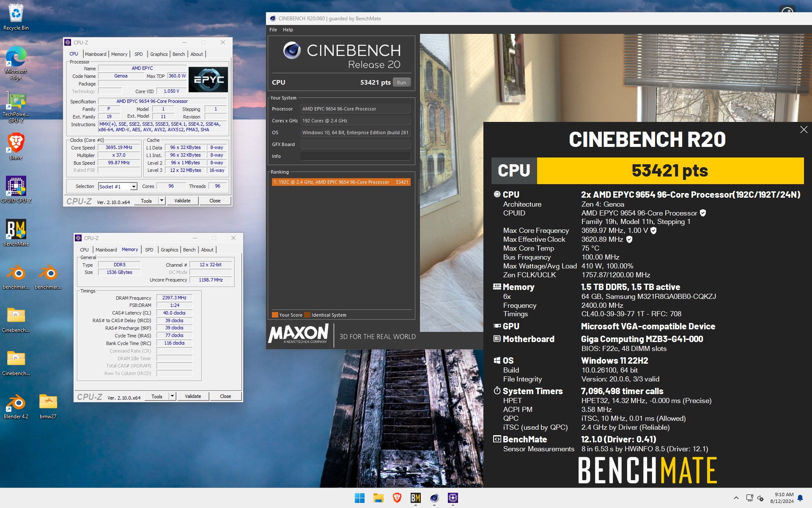Open Brave from the taskbar
This screenshot has height=508, width=812.
(397, 498)
